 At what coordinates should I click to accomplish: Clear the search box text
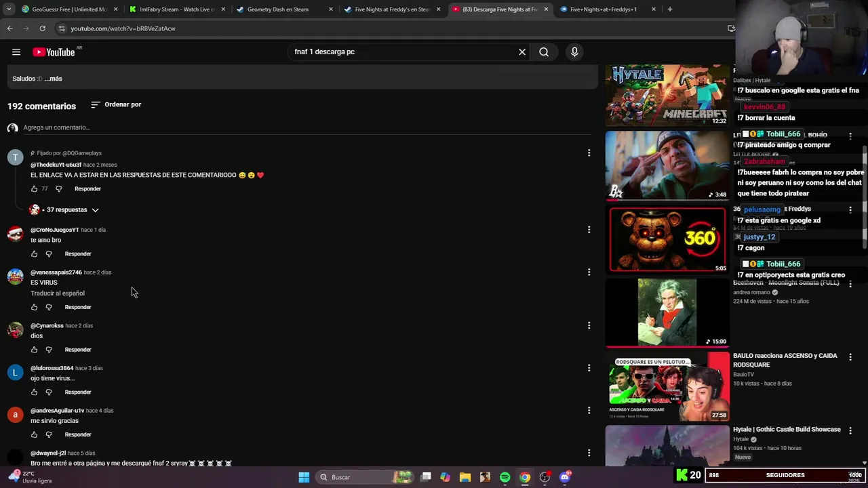point(522,52)
